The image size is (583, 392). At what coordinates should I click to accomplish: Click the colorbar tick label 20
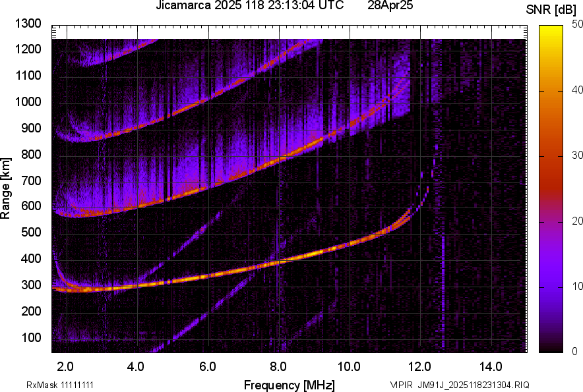[577, 221]
